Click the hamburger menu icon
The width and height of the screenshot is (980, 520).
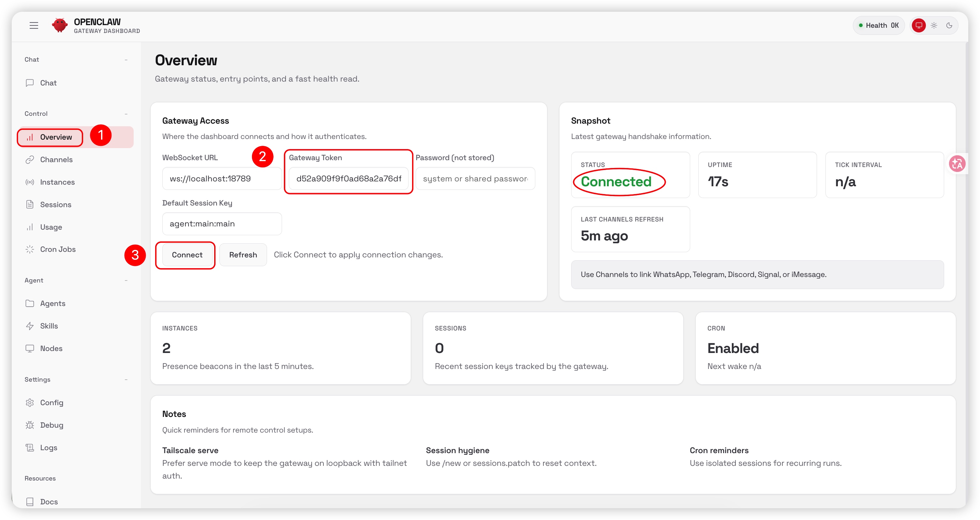coord(34,25)
